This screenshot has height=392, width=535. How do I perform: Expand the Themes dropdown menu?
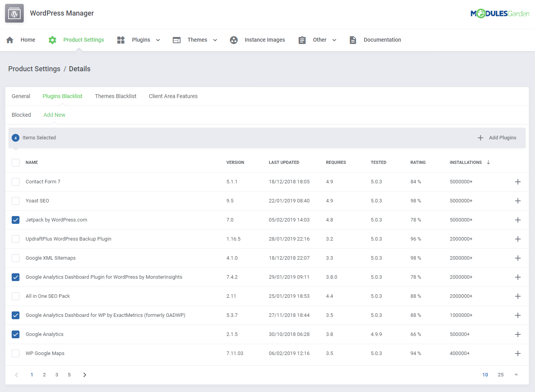(214, 40)
